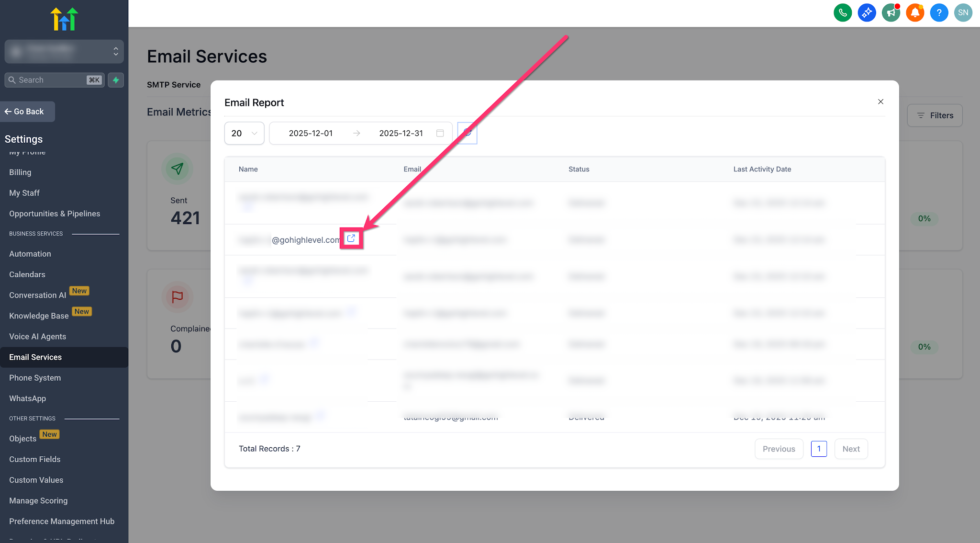Click the green phone dialer icon
This screenshot has height=543, width=980.
coord(843,13)
